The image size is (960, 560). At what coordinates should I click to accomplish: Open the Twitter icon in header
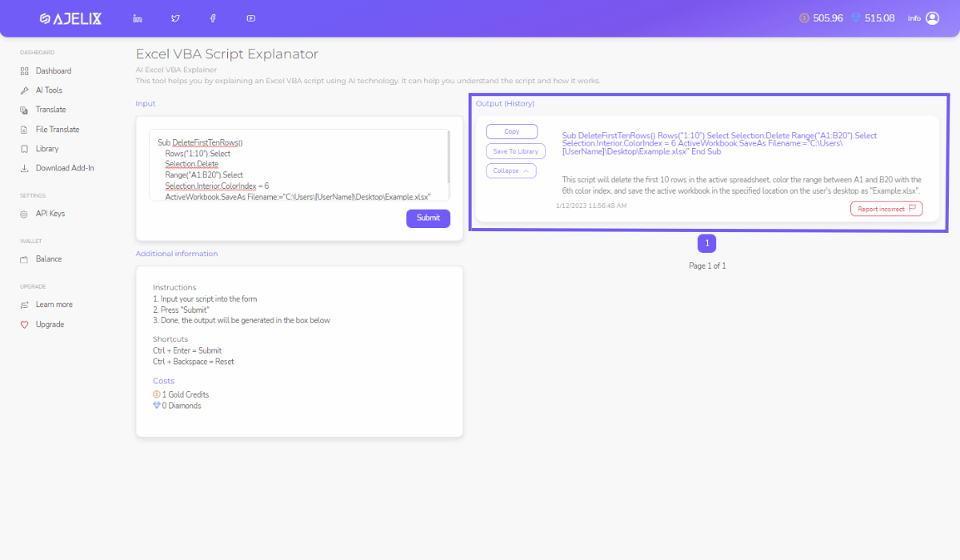click(175, 18)
